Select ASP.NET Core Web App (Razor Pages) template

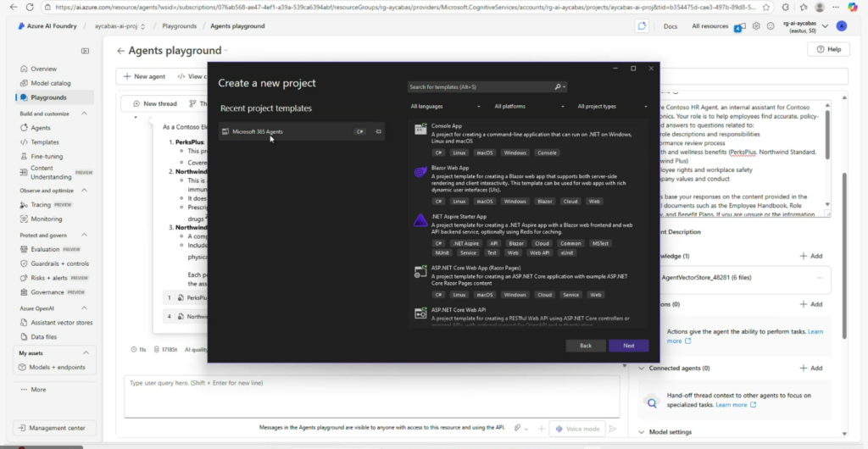pyautogui.click(x=528, y=281)
